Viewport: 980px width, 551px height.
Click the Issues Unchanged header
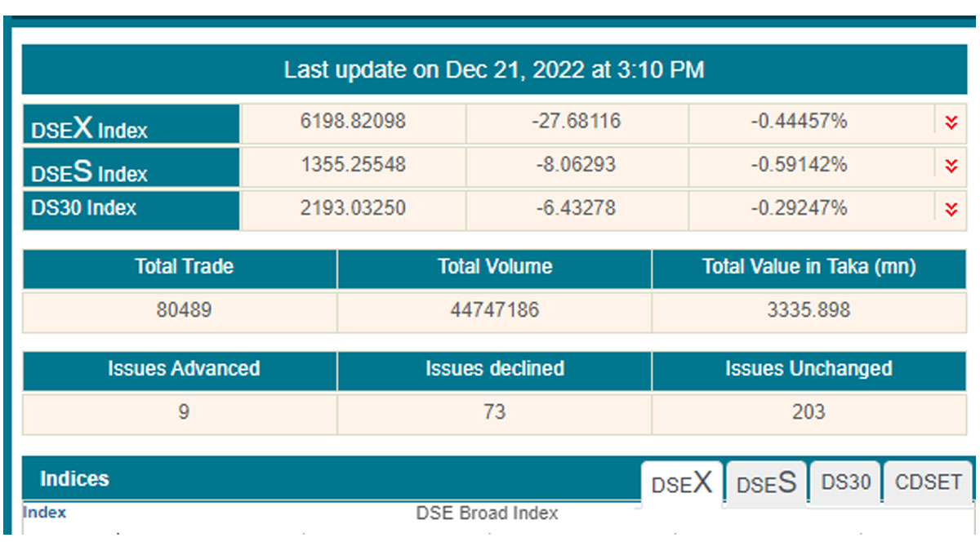808,369
